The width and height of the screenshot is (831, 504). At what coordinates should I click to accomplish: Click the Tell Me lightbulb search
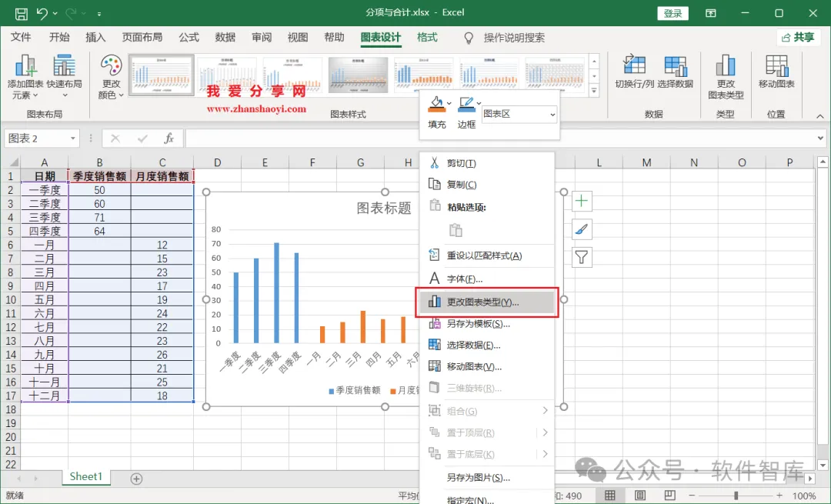[x=469, y=38]
